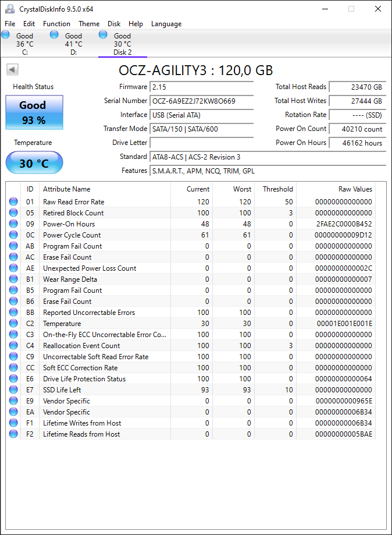
Task: Click the Rotation Rate value field
Action: 358,115
